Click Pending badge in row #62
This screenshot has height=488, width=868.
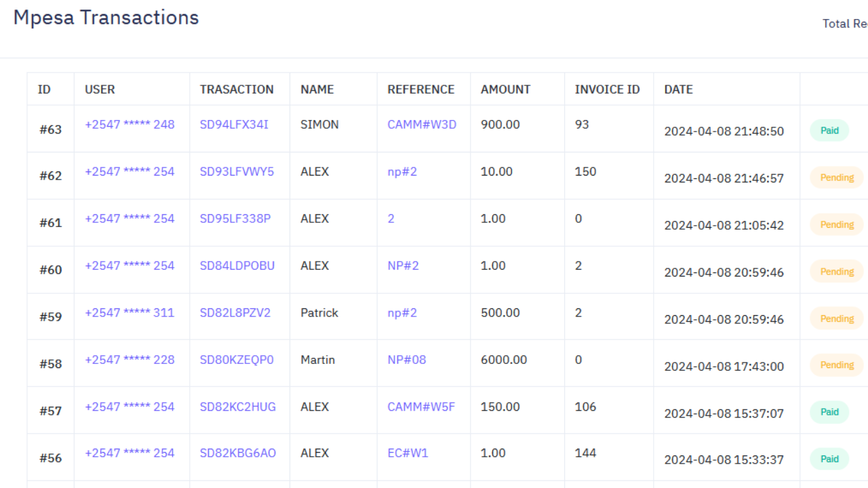coord(837,178)
